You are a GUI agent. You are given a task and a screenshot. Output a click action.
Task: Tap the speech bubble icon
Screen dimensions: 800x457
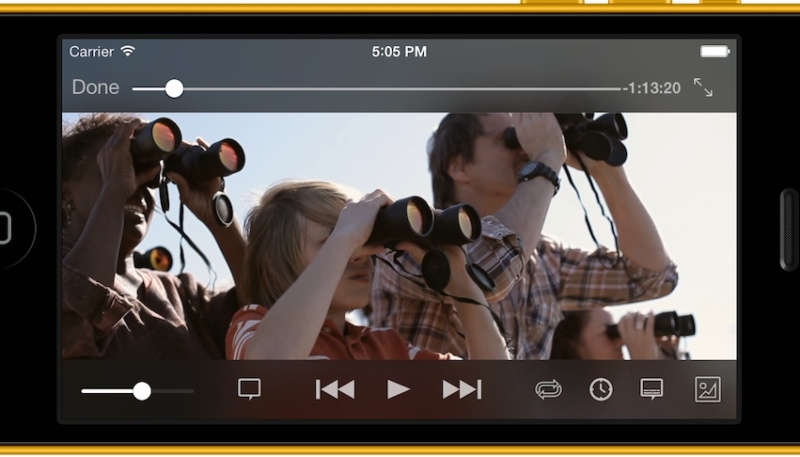(250, 390)
